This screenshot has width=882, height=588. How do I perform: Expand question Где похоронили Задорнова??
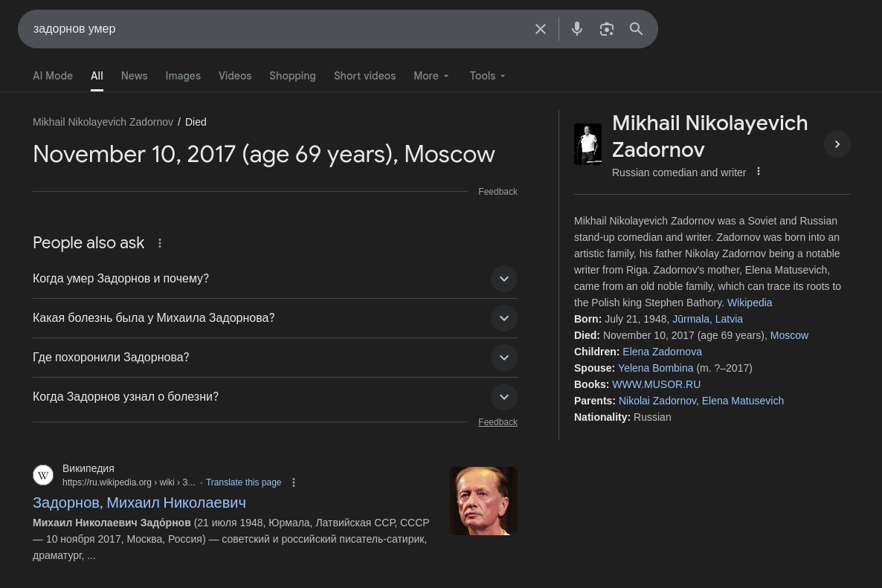tap(275, 358)
